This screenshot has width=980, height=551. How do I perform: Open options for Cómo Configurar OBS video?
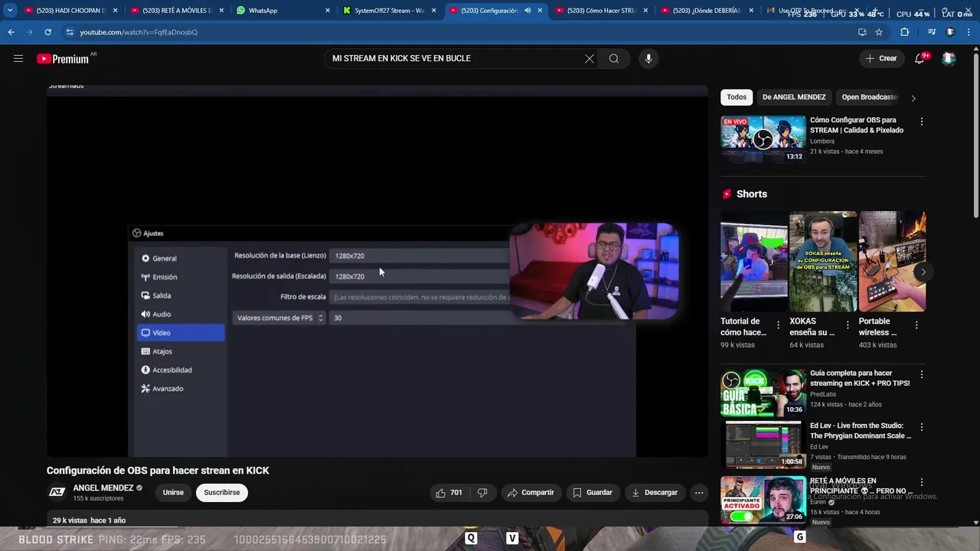[921, 122]
